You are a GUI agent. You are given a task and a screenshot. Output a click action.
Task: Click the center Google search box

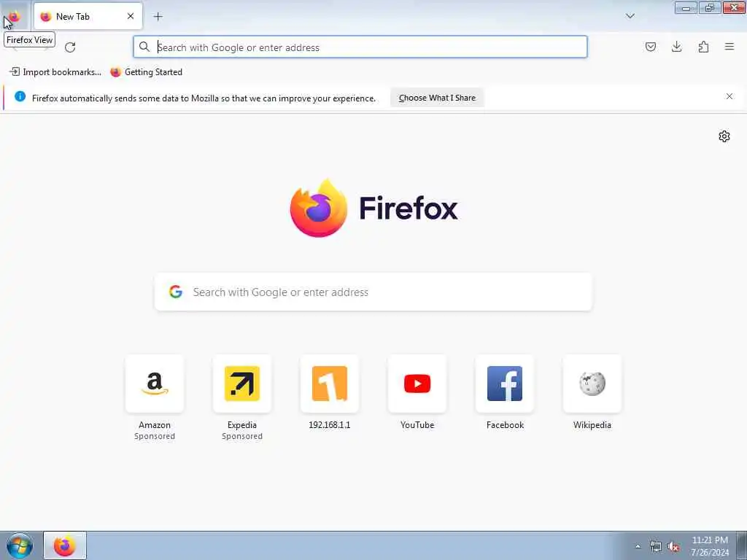coord(373,292)
